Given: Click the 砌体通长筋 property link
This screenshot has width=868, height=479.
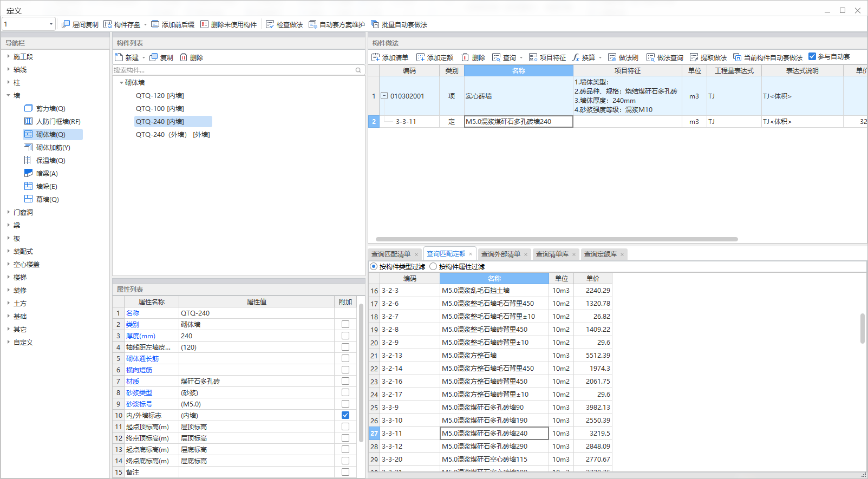Looking at the screenshot, I should pyautogui.click(x=142, y=358).
